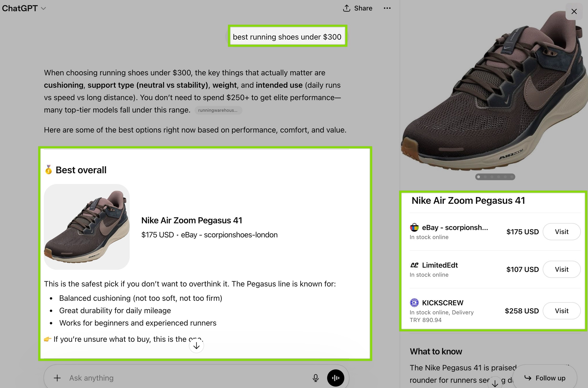Click the '$175 USD • eBay - scorpionshoes-london' text in chat

tap(209, 235)
